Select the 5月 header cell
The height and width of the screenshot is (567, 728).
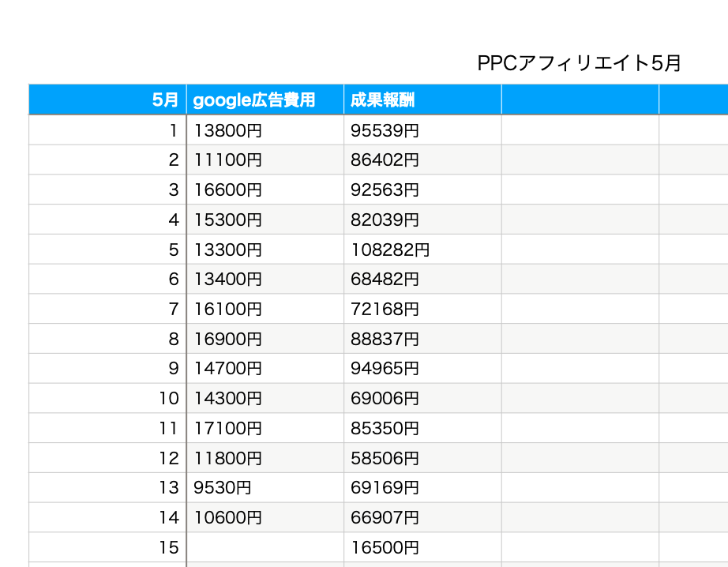point(108,100)
